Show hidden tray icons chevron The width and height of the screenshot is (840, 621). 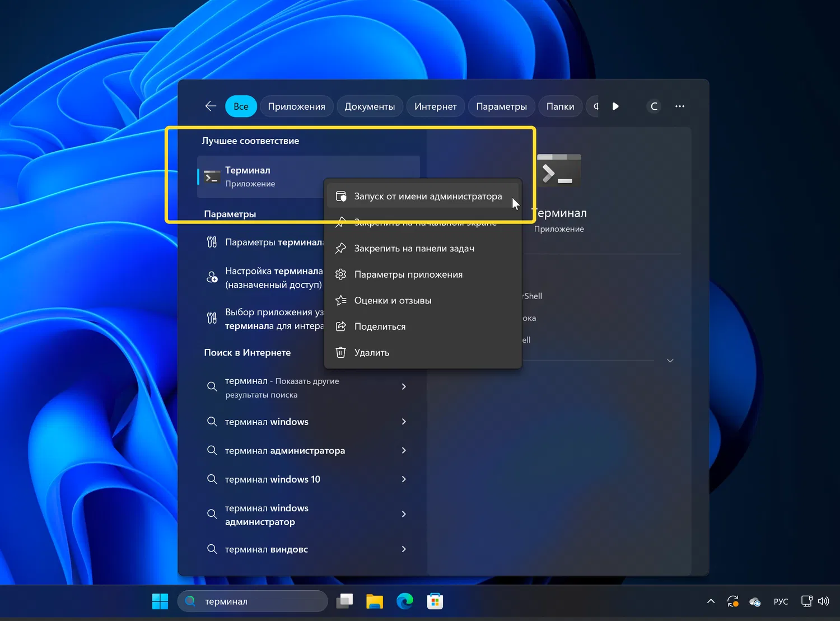coord(711,601)
